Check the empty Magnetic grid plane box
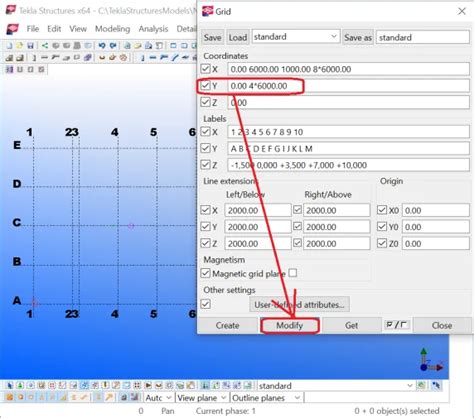The height and width of the screenshot is (418, 474). click(293, 273)
